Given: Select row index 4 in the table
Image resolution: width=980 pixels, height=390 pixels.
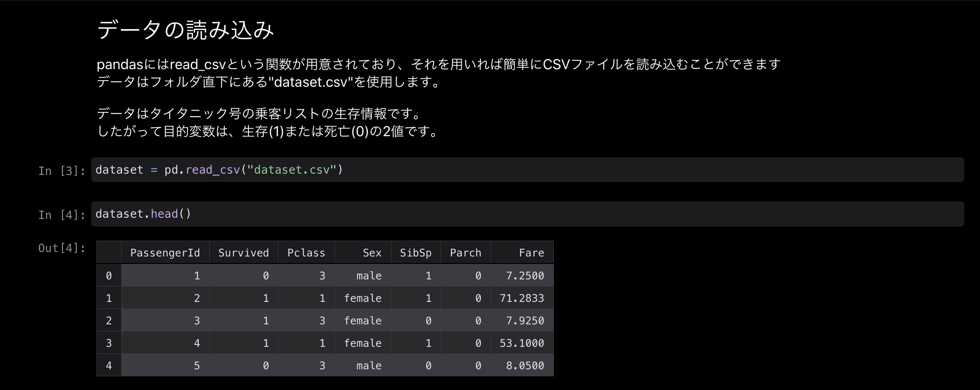Looking at the screenshot, I should point(109,366).
